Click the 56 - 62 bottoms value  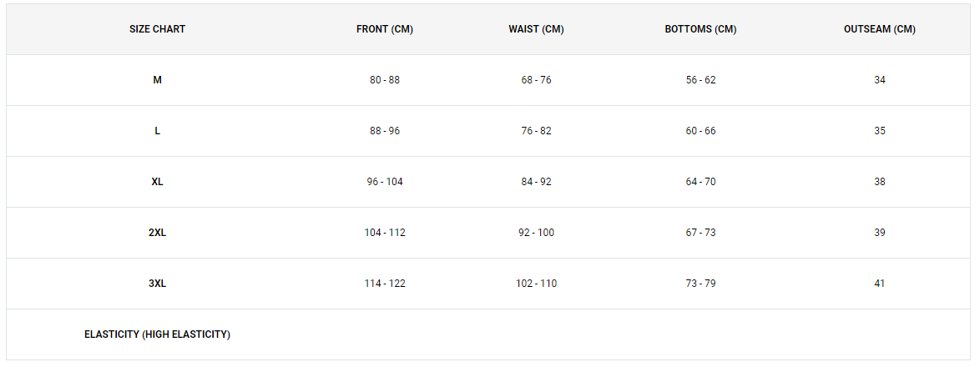point(700,80)
